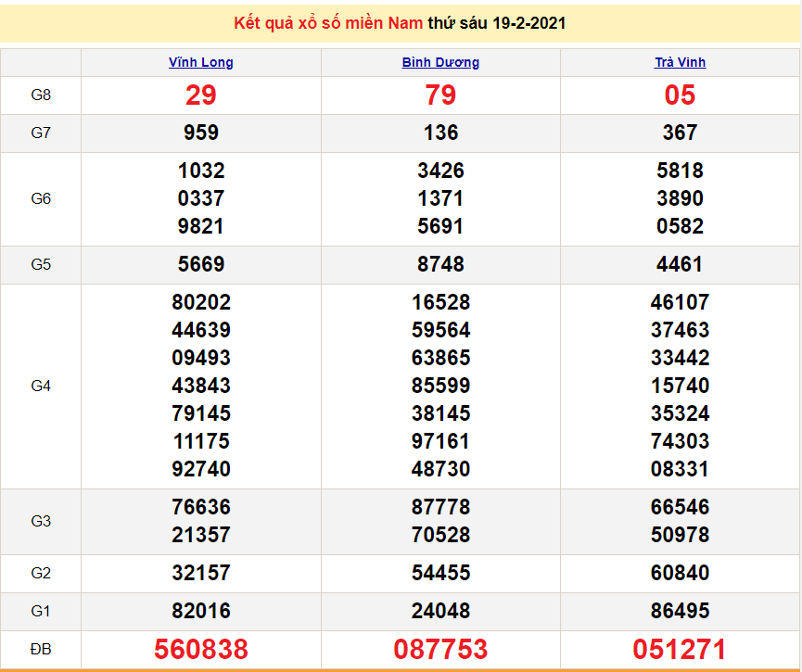Select G2 result 60840
Image resolution: width=802 pixels, height=672 pixels.
click(680, 573)
